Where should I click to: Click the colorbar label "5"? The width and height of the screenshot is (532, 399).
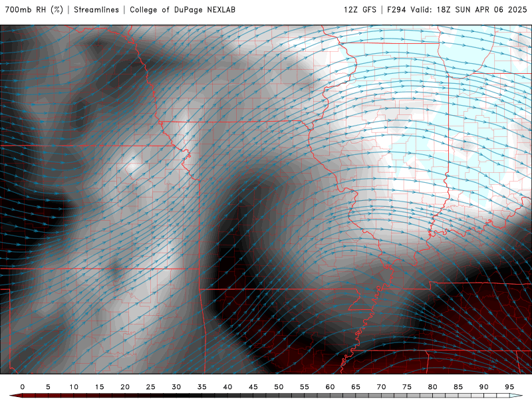(48, 387)
